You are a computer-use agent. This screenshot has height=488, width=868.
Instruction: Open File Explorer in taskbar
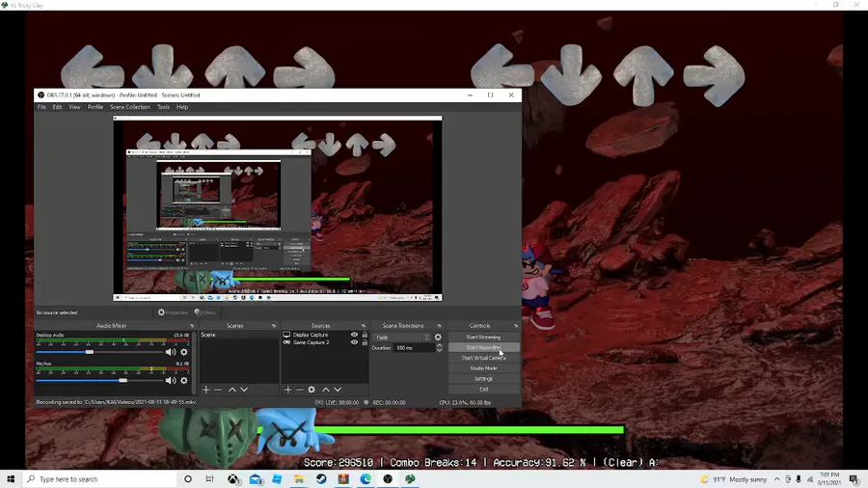[x=299, y=479]
